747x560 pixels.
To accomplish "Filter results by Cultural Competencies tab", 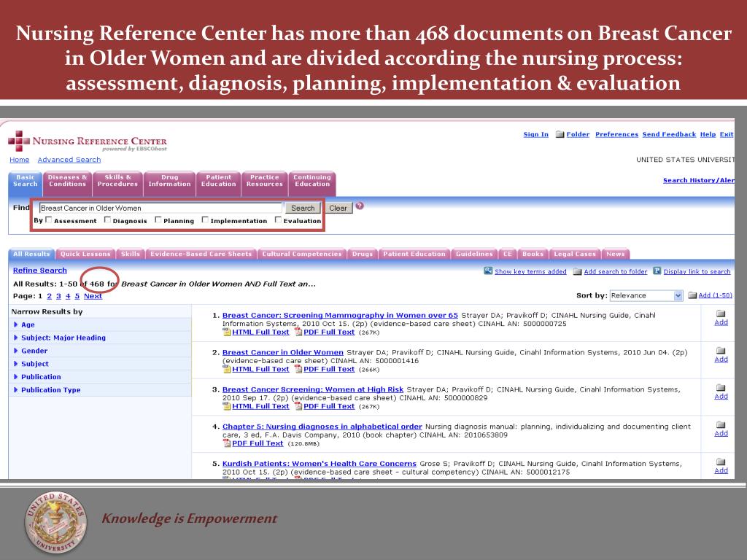I will pos(302,254).
